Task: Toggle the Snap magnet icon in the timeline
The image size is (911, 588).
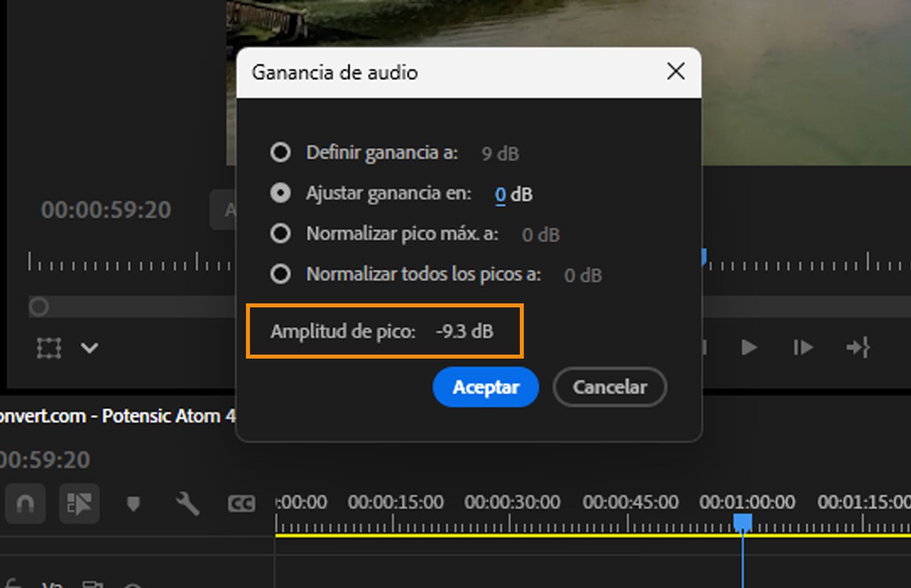Action: 24,503
